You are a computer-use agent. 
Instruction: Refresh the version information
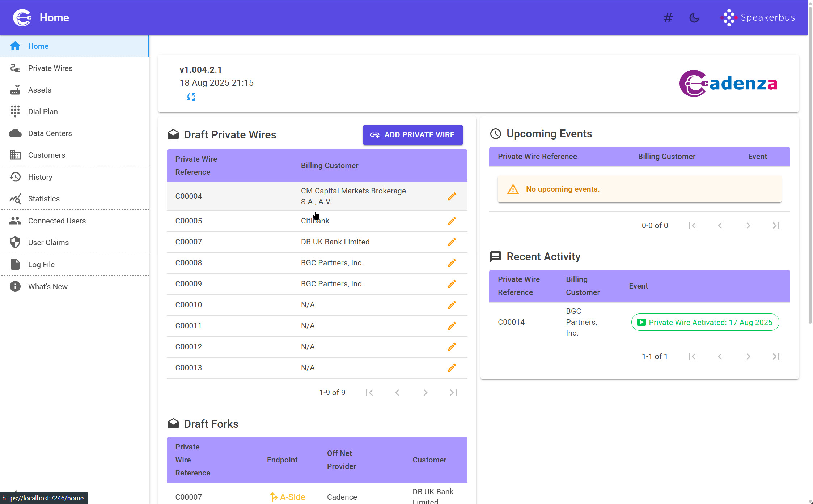191,97
